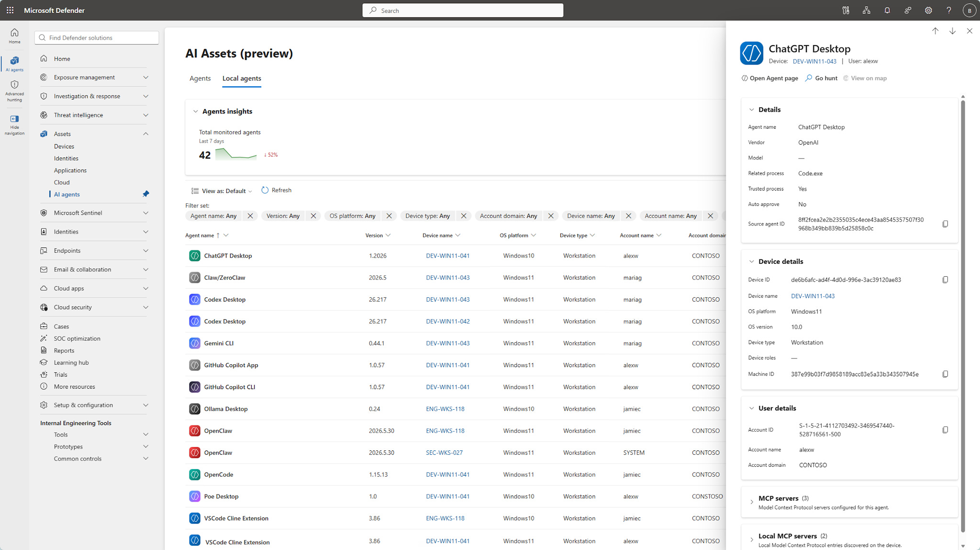Viewport: 980px width, 550px height.
Task: Open the app launcher waffle icon
Action: [10, 10]
